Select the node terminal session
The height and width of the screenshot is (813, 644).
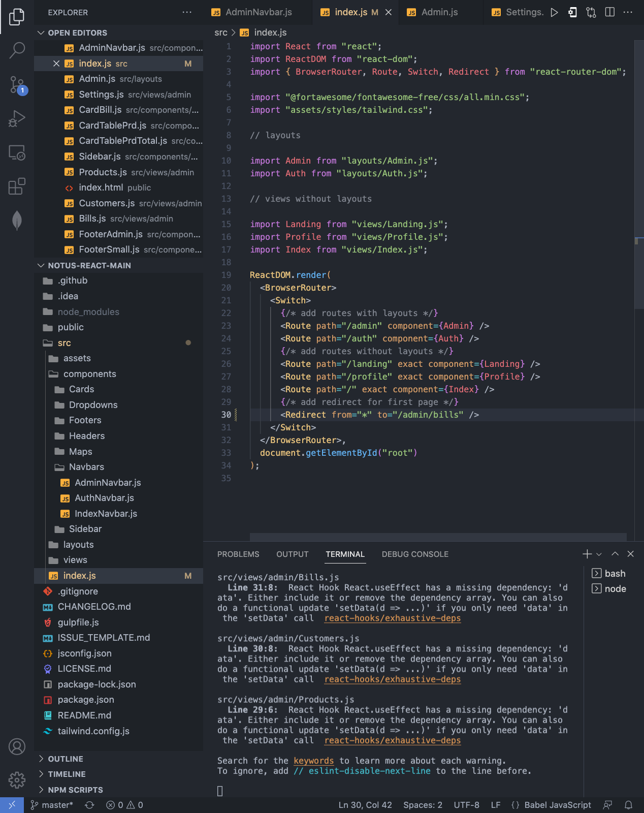(x=609, y=589)
